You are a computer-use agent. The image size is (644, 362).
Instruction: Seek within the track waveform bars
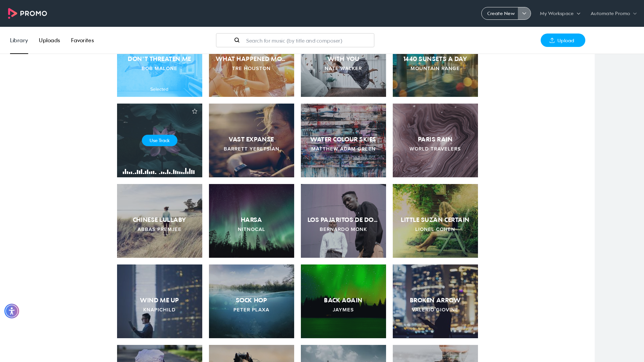point(159,171)
